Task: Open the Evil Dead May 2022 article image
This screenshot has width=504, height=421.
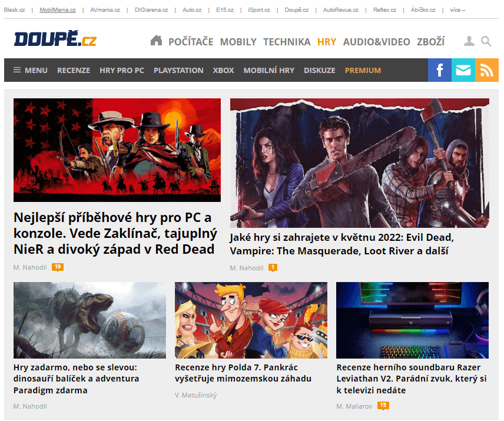Action: (x=359, y=163)
